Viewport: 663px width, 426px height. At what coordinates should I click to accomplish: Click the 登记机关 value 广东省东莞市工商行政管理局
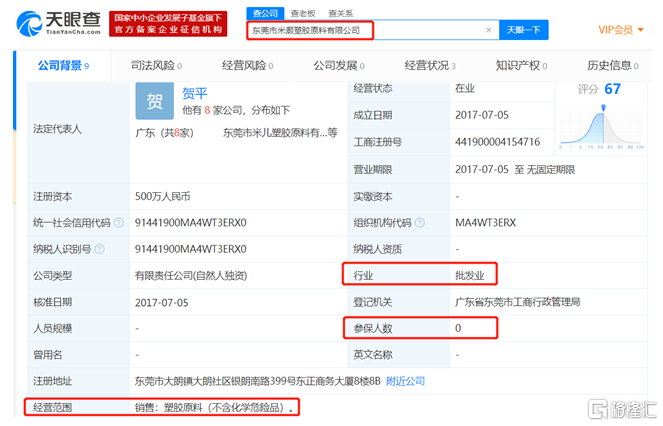click(518, 302)
